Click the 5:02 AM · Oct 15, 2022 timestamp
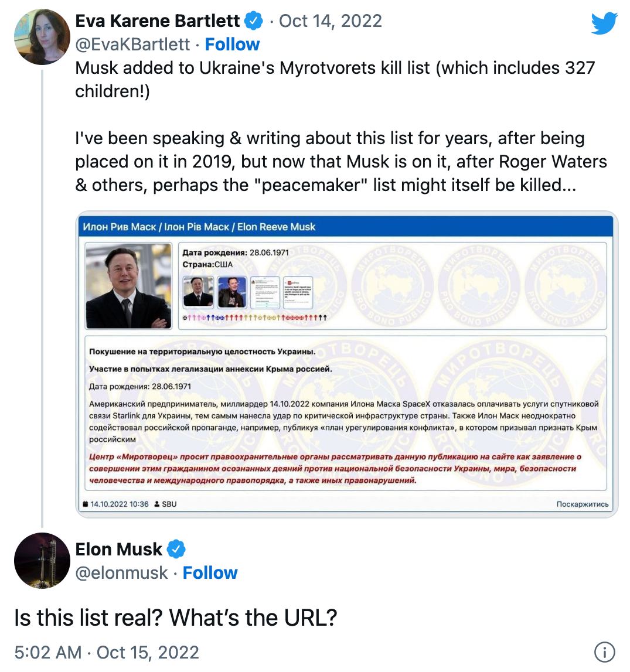 click(x=107, y=653)
